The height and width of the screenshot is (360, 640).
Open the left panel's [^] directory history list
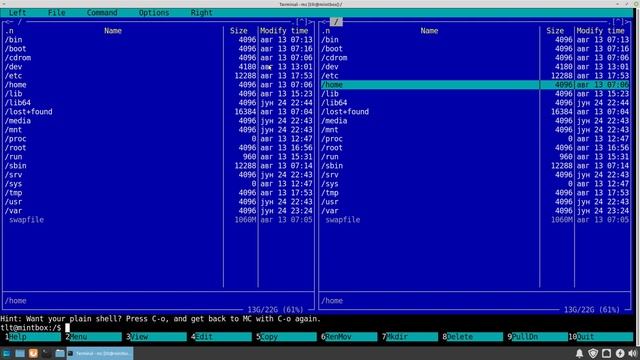pos(302,22)
